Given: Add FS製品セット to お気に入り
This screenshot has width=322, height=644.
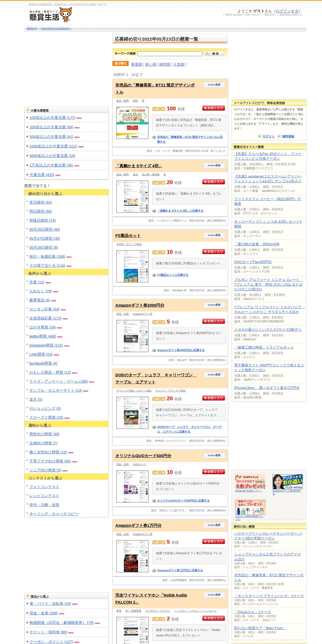Looking at the screenshot, I should coord(213,252).
